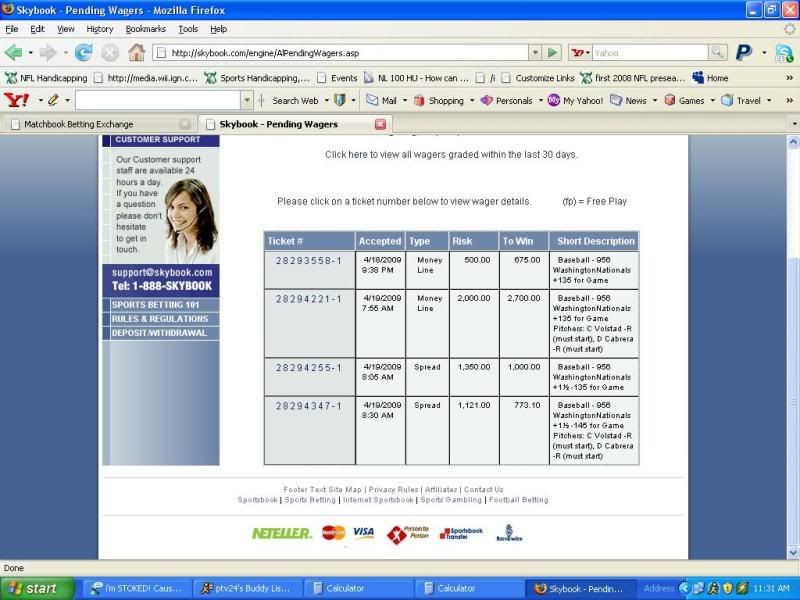Open Rules & Regulations in the sidebar
Viewport: 800px width, 600px height.
pos(161,319)
